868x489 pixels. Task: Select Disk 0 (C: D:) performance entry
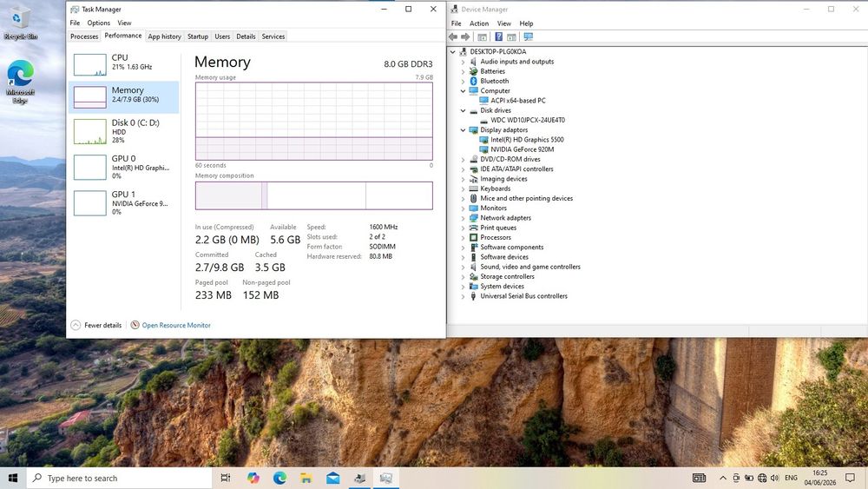(x=123, y=132)
